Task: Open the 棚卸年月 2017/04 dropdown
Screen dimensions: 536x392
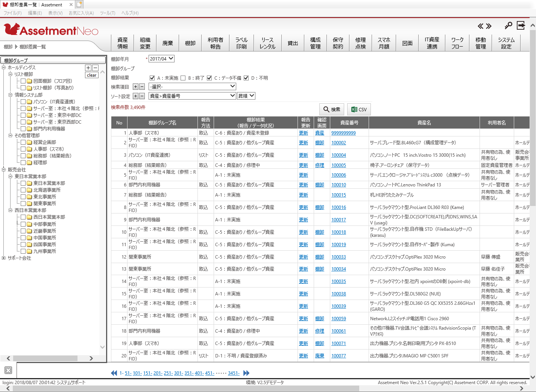Action: click(x=161, y=59)
